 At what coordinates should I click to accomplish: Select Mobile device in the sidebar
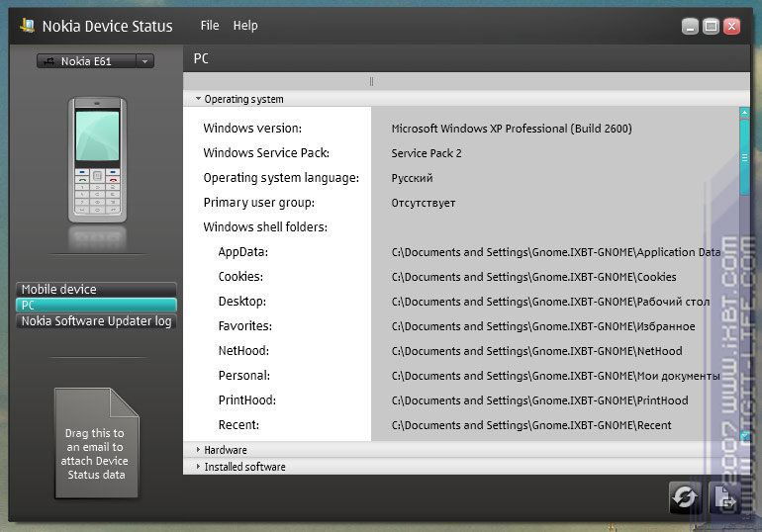(96, 290)
